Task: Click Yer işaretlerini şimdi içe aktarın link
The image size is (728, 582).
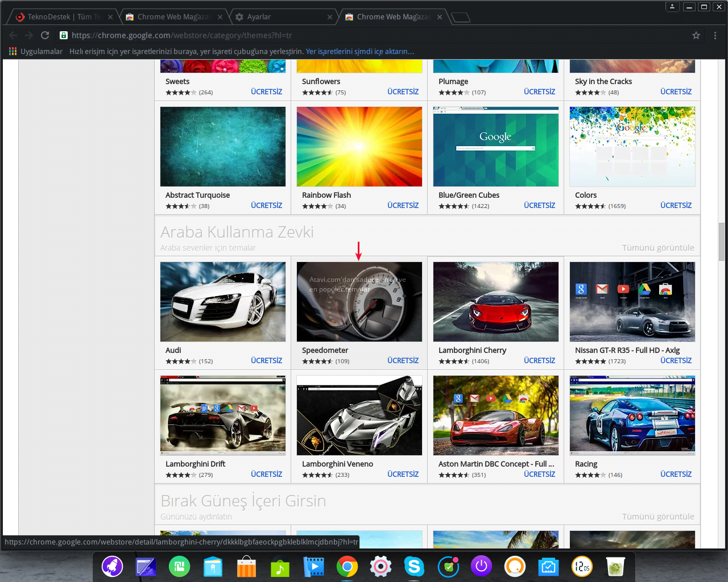Action: [359, 51]
